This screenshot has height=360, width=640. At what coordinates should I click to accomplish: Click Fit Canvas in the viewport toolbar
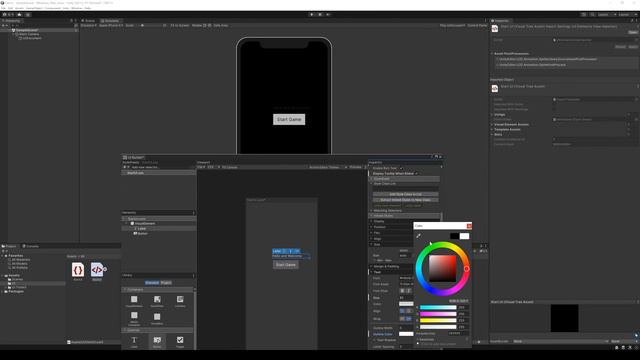(229, 167)
